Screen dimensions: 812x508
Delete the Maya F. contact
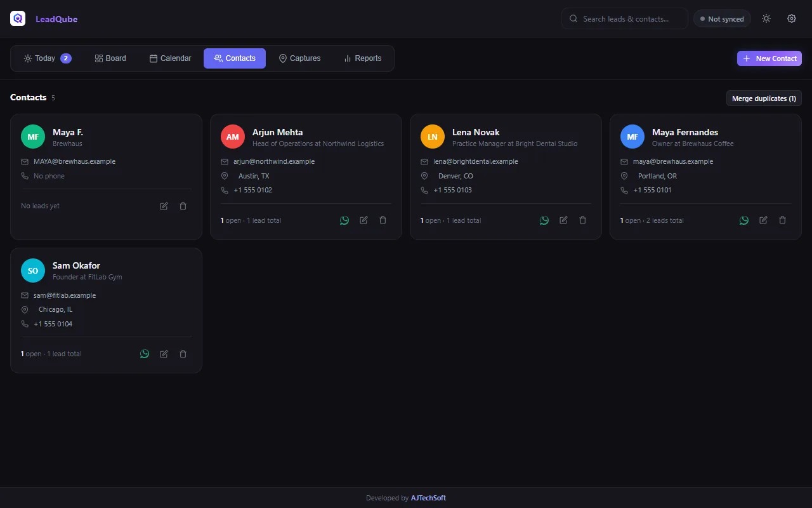[x=183, y=206]
